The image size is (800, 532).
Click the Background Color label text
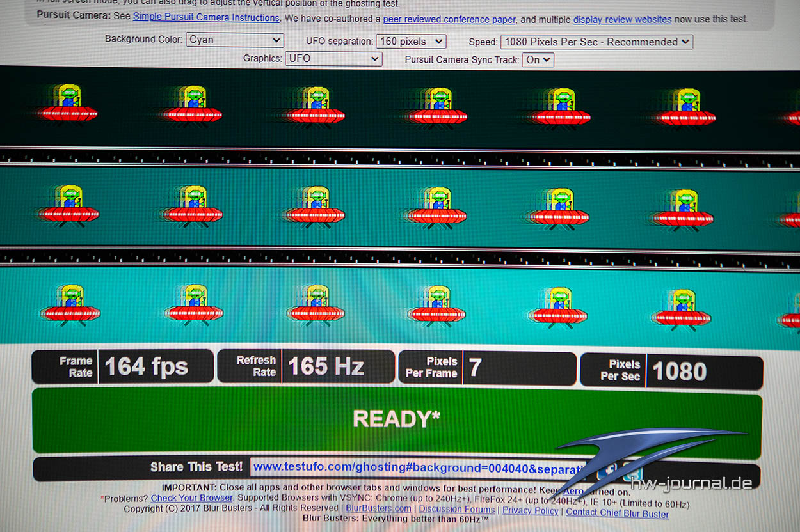pos(143,40)
